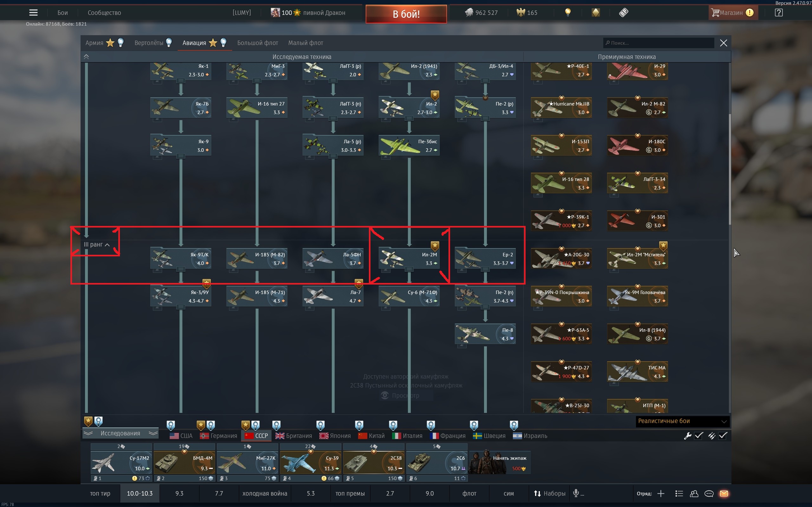Expand the Реалистичные бои mode dropdown

pos(683,421)
